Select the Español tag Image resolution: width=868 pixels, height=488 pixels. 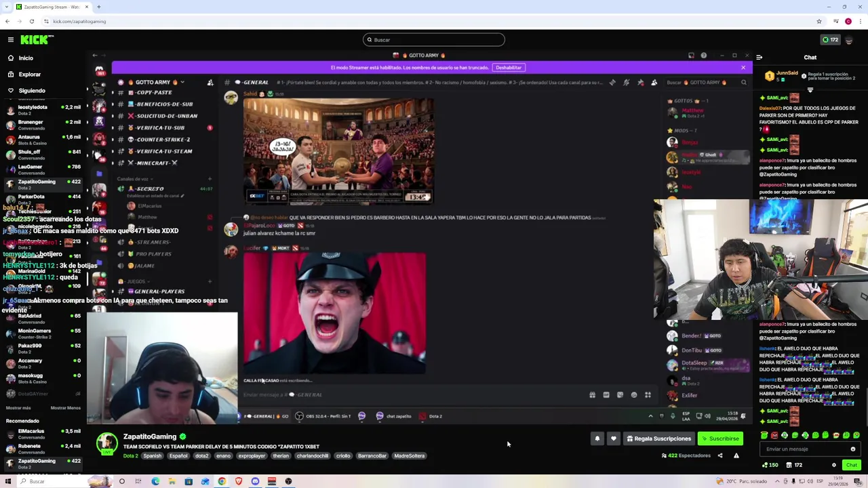178,456
